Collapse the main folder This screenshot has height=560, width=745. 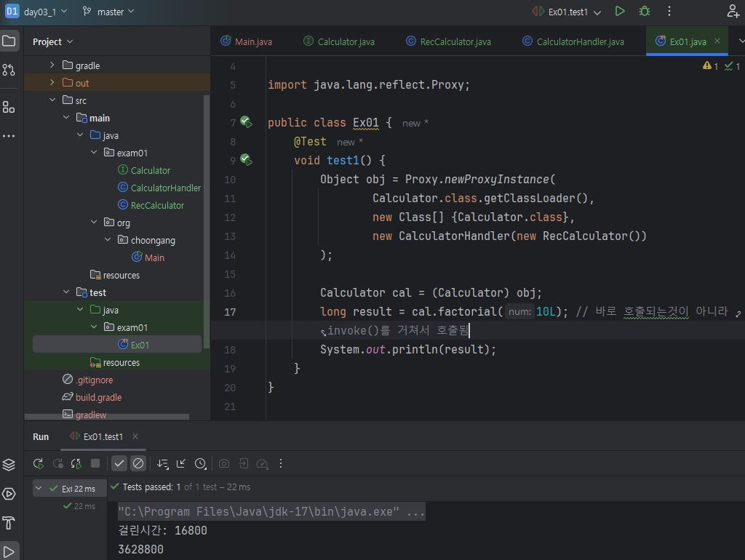66,118
